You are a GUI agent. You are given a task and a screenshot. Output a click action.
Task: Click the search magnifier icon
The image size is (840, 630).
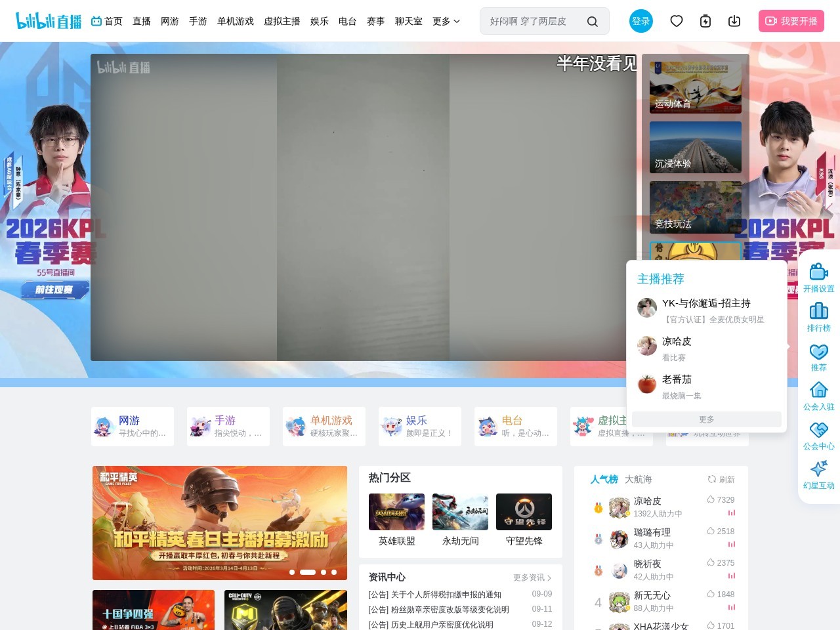(x=593, y=21)
